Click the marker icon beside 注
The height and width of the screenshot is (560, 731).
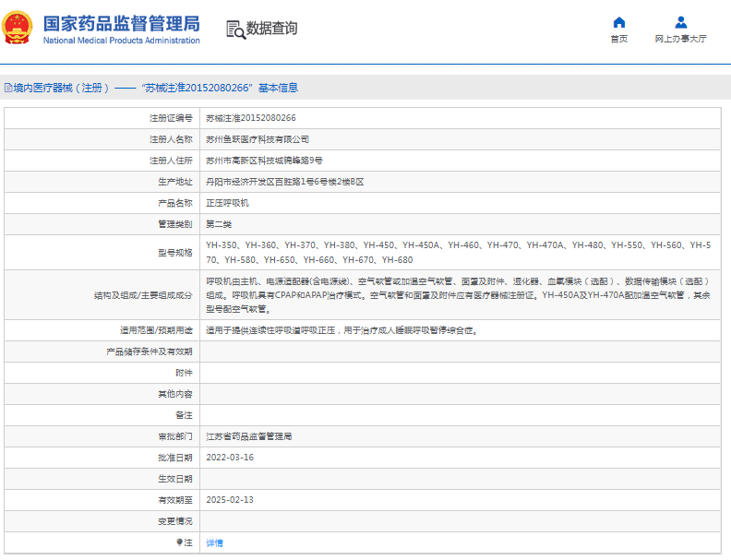tap(179, 542)
